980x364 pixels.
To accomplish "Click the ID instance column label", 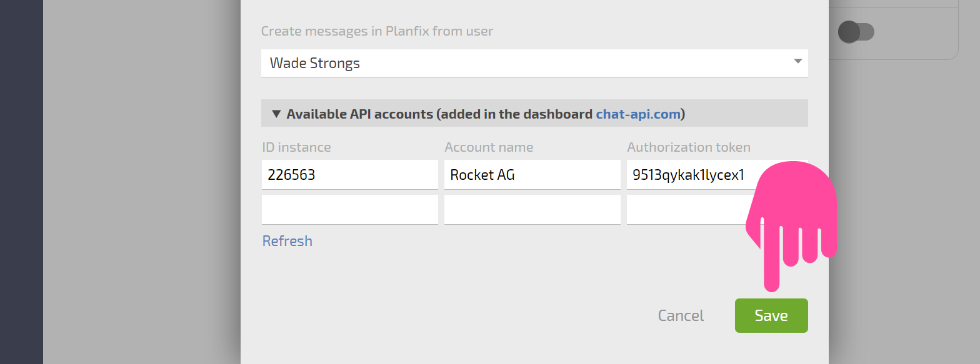I will (296, 147).
